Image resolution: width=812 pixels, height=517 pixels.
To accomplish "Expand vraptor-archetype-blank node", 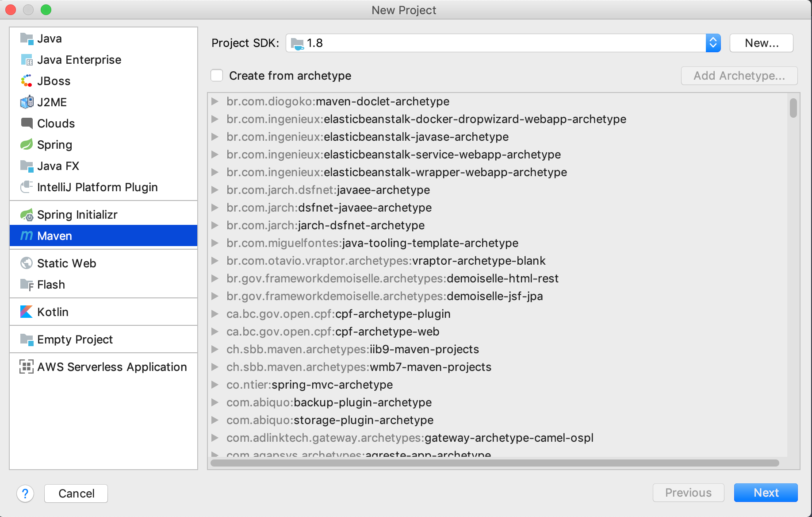I will [x=215, y=261].
